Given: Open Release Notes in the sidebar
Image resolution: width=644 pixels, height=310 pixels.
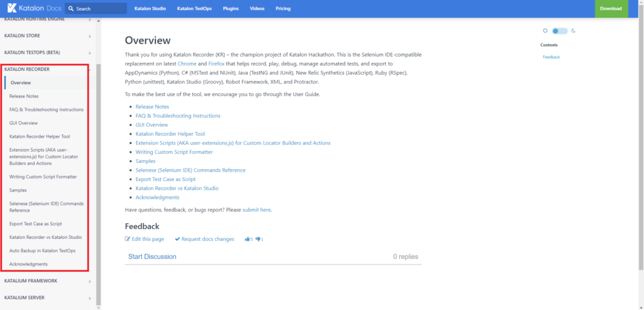Looking at the screenshot, I should tap(24, 96).
